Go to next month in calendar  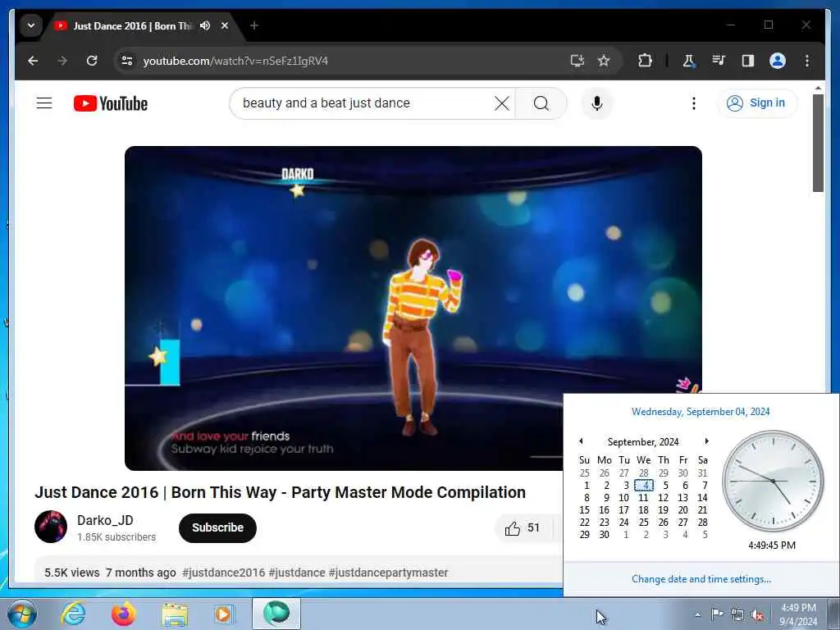pos(706,441)
